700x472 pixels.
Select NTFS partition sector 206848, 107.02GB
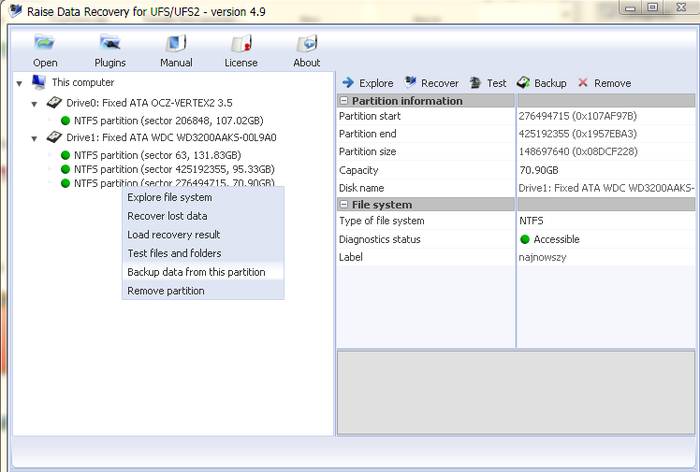tap(169, 121)
